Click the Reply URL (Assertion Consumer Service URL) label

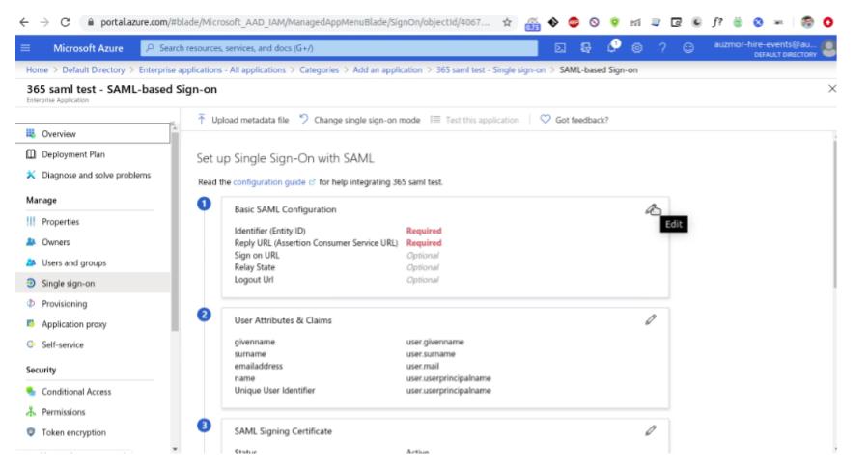[x=316, y=243]
